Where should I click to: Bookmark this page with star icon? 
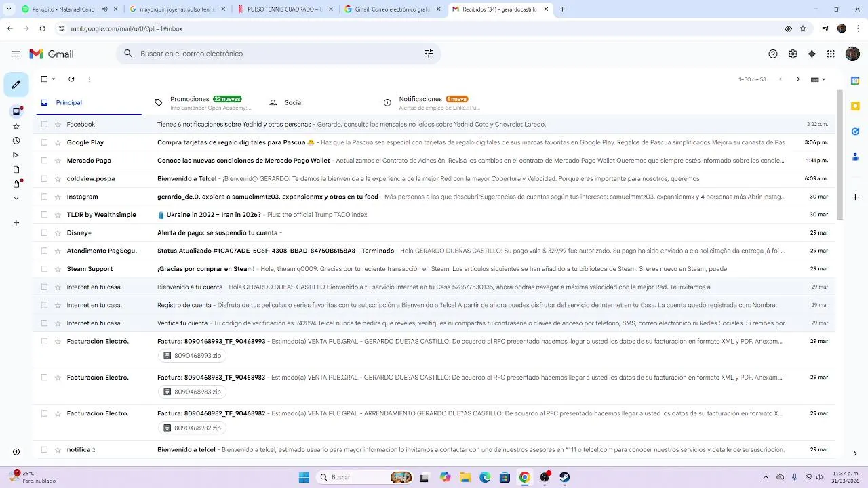[803, 28]
